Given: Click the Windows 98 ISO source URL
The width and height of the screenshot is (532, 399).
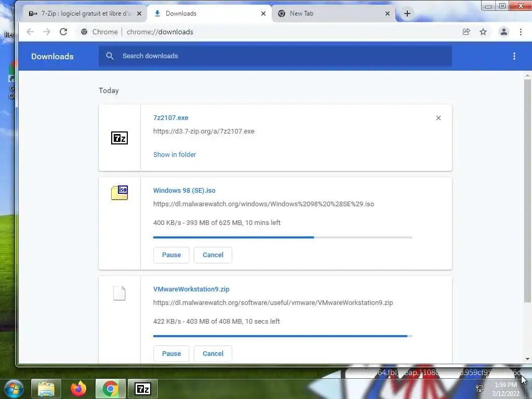Looking at the screenshot, I should [x=263, y=204].
